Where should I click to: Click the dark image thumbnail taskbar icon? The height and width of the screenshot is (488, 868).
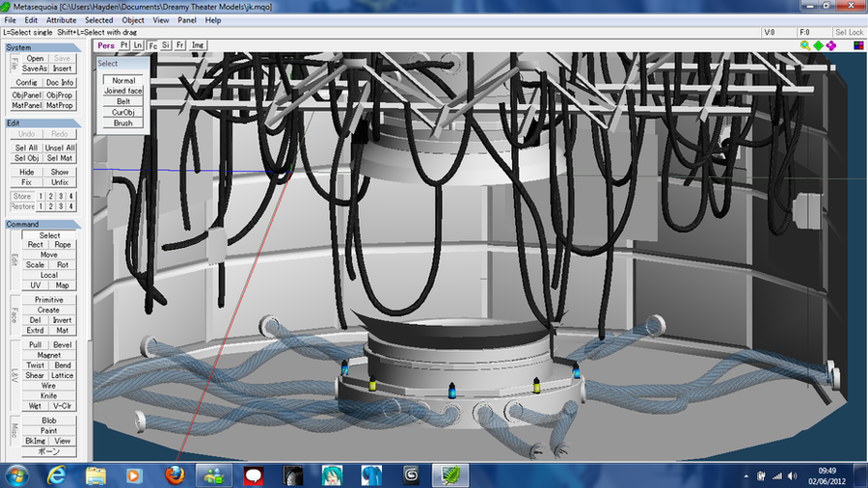[x=293, y=475]
